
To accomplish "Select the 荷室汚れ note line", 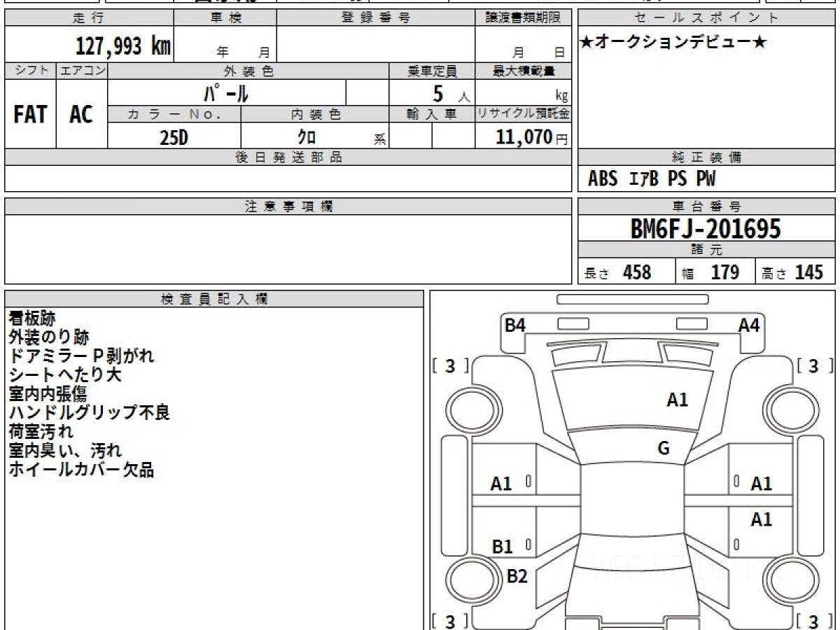I will [x=41, y=432].
